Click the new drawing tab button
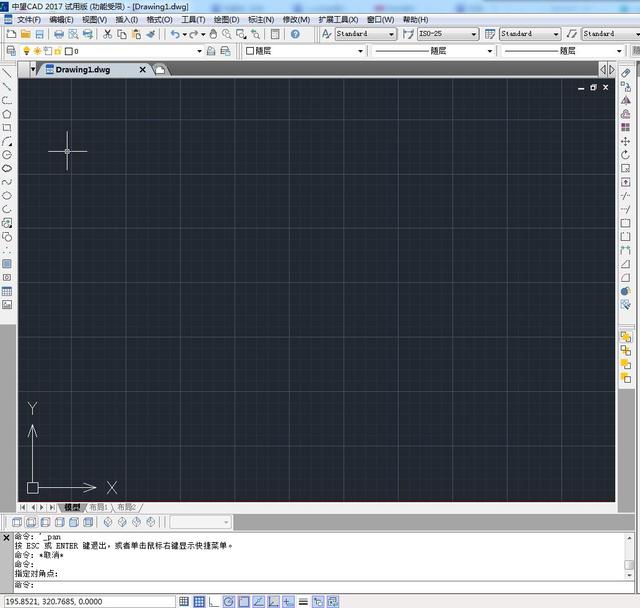Viewport: 640px width, 608px height. tap(160, 70)
